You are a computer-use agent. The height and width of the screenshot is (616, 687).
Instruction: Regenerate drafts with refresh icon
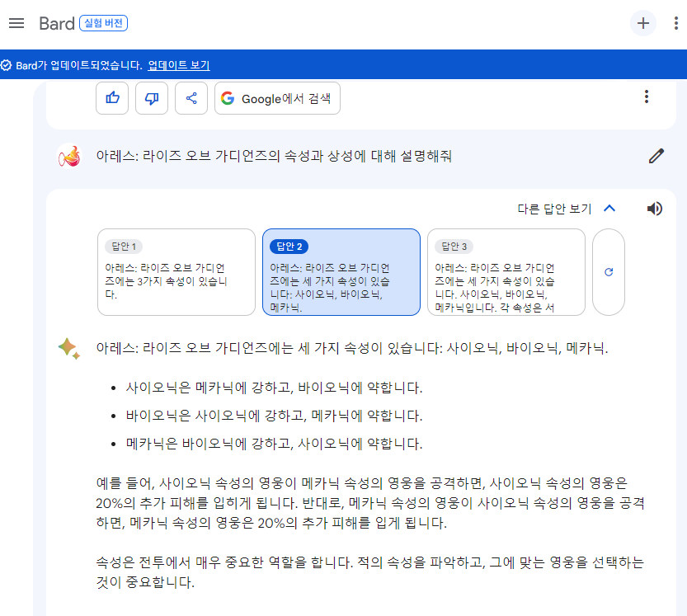[608, 271]
